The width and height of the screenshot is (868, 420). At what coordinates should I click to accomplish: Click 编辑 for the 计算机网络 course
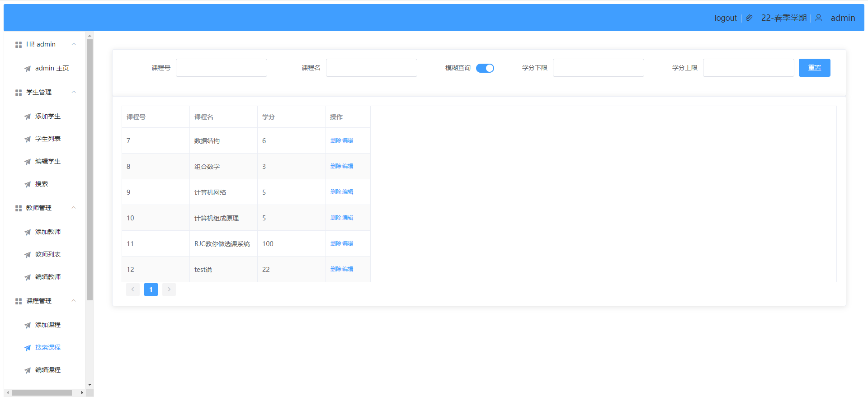[348, 192]
